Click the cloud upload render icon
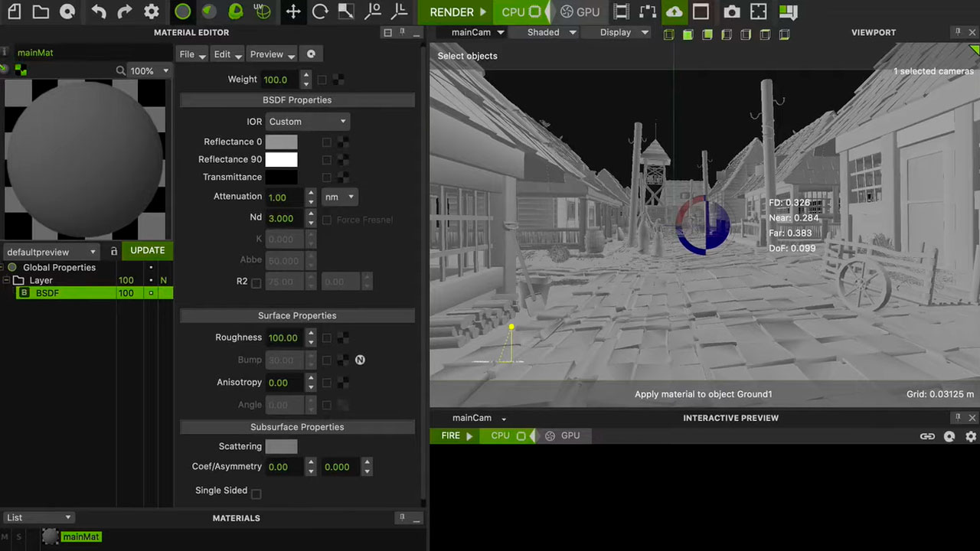The height and width of the screenshot is (551, 980). [674, 11]
